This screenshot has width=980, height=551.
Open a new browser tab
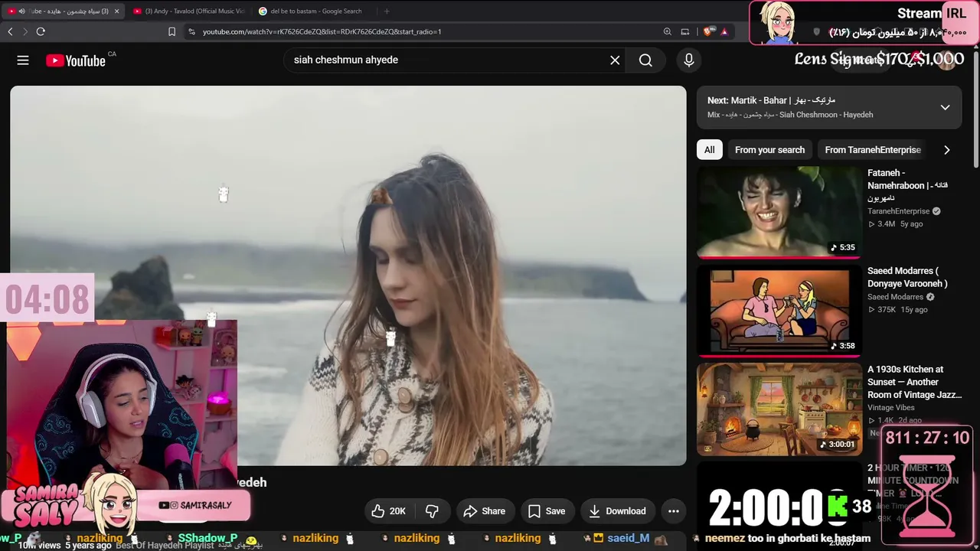[x=387, y=11]
